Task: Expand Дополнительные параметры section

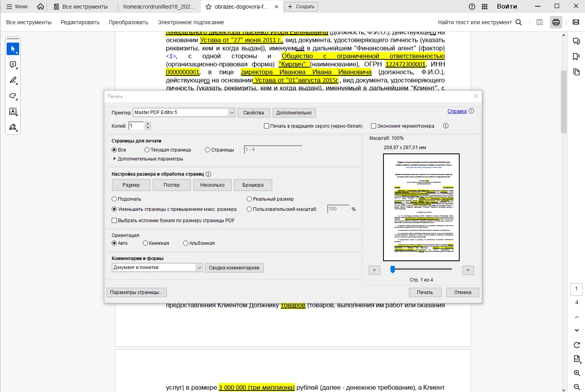Action: point(115,159)
